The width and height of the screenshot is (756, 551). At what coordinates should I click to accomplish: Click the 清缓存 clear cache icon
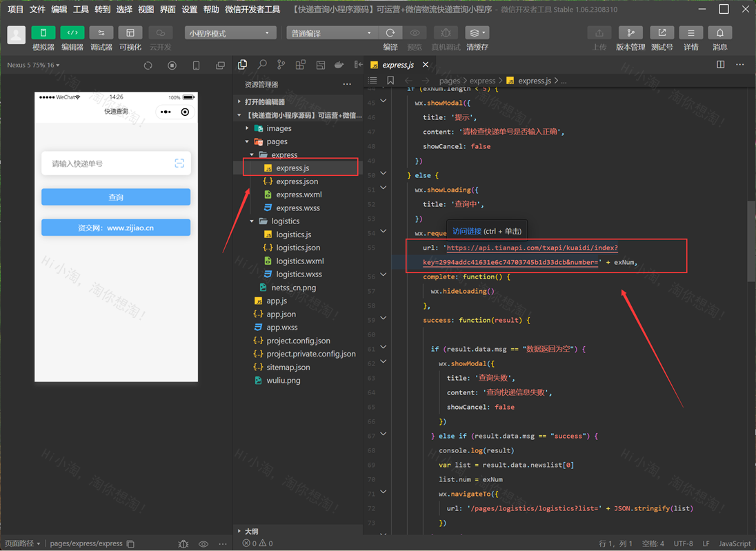point(477,33)
